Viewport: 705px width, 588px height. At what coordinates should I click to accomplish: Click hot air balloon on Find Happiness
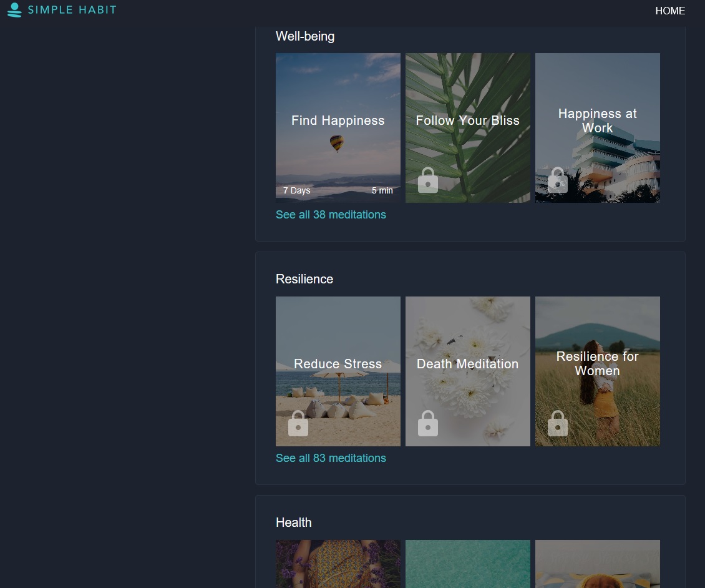point(337,144)
